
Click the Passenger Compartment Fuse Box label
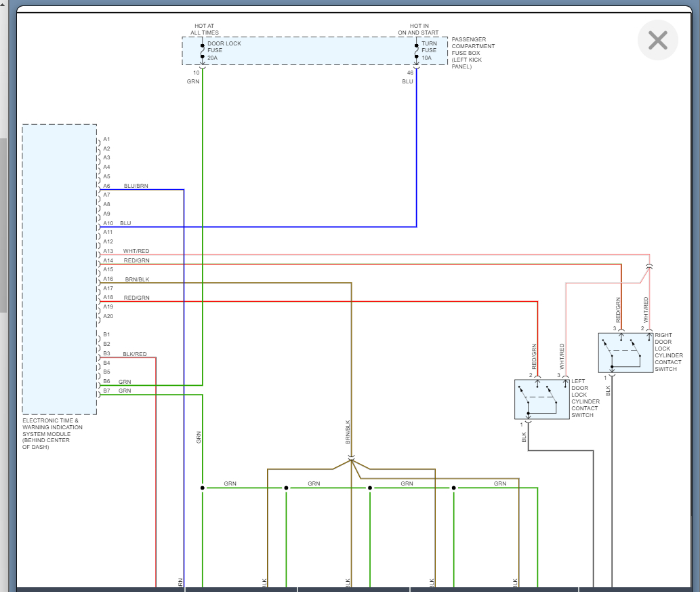pos(473,53)
